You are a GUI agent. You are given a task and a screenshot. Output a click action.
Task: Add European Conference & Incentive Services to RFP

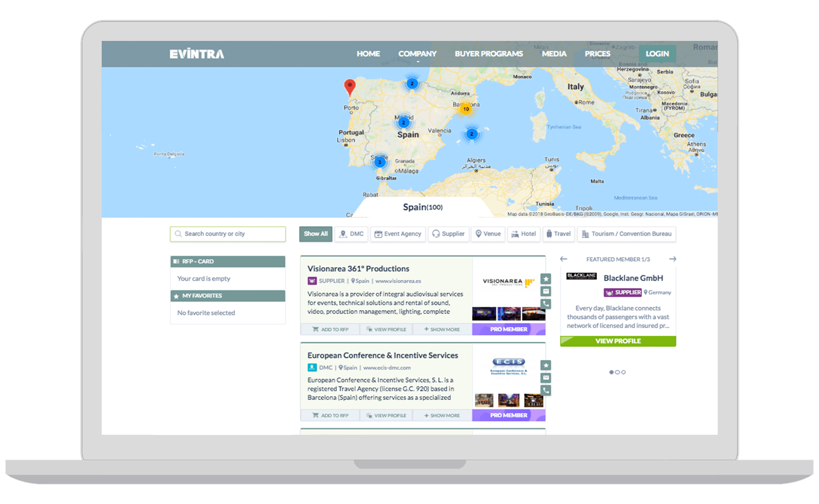coord(330,416)
